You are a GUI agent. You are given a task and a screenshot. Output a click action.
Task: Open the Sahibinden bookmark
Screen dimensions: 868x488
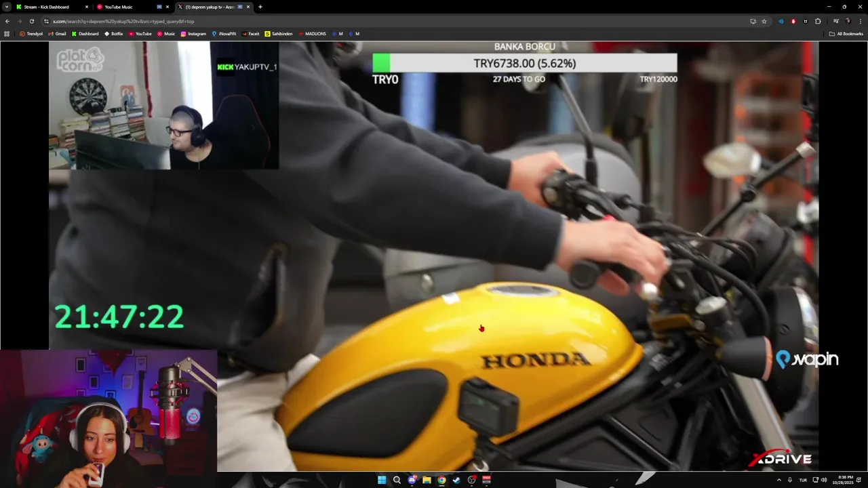[279, 33]
